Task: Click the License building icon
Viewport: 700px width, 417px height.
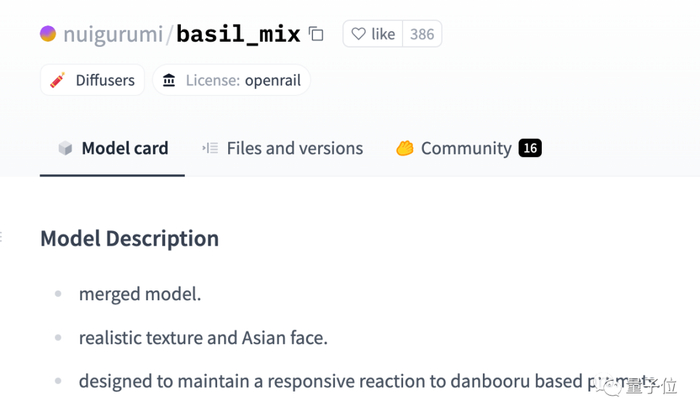Action: point(169,80)
